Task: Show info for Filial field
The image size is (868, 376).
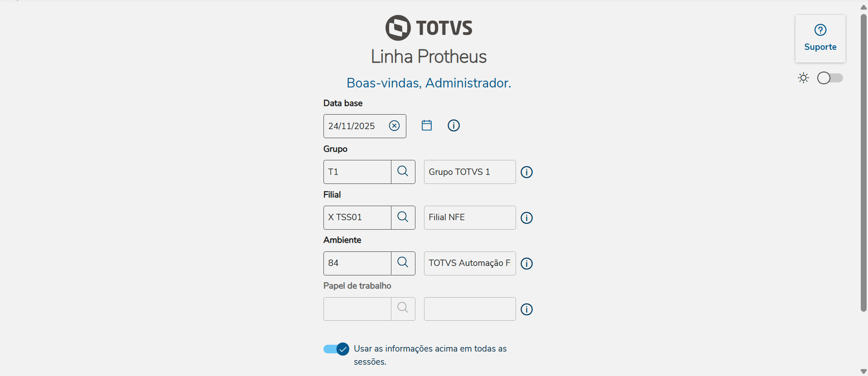Action: point(526,218)
